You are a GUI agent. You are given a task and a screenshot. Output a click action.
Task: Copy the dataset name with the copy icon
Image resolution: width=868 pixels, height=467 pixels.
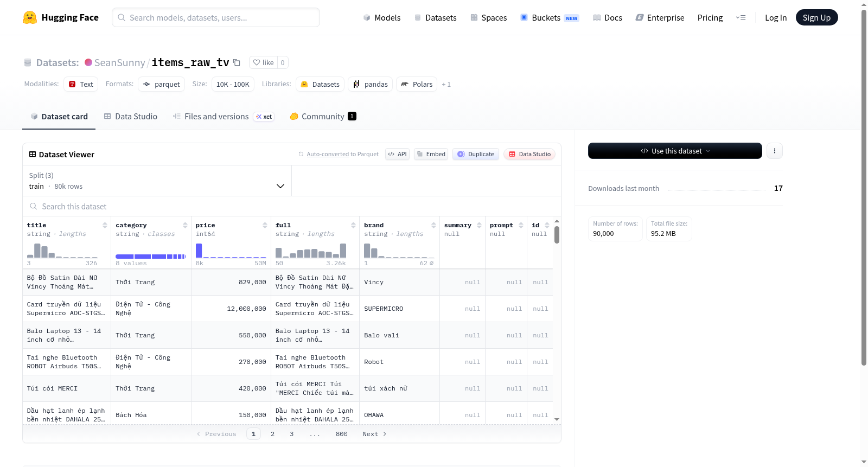(237, 62)
